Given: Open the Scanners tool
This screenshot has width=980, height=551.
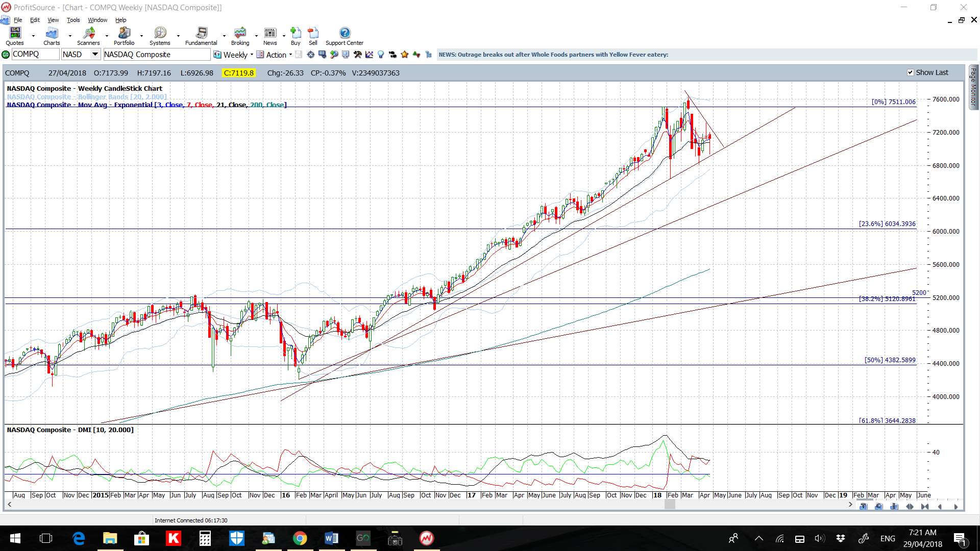Looking at the screenshot, I should tap(88, 37).
